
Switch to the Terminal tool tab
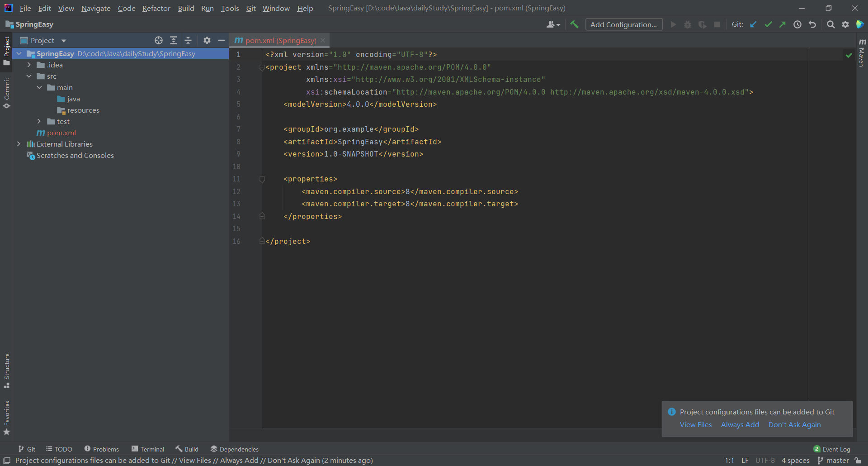148,449
